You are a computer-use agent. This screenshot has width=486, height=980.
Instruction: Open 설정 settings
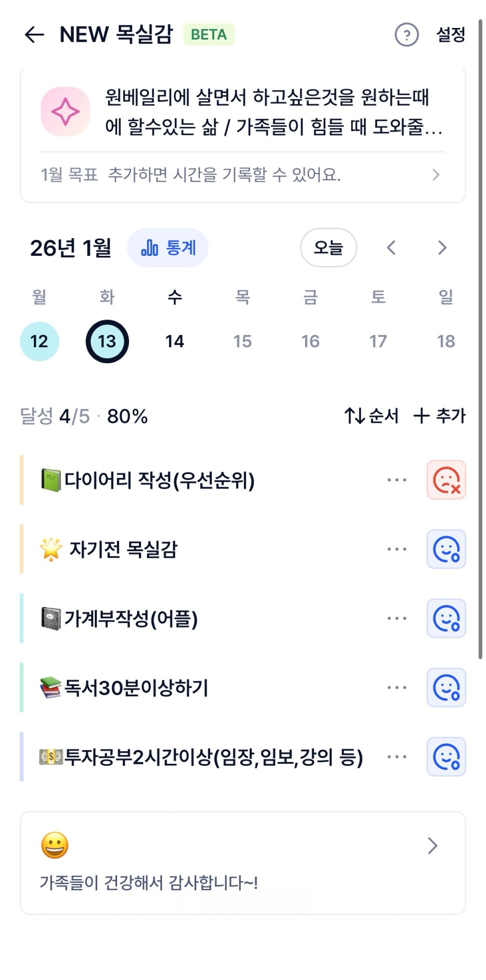pos(450,35)
